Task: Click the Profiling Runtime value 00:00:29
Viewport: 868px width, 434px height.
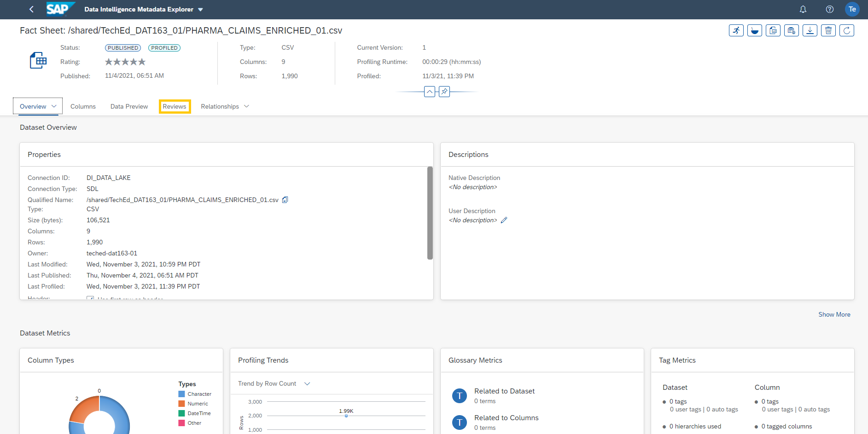Action: point(452,62)
